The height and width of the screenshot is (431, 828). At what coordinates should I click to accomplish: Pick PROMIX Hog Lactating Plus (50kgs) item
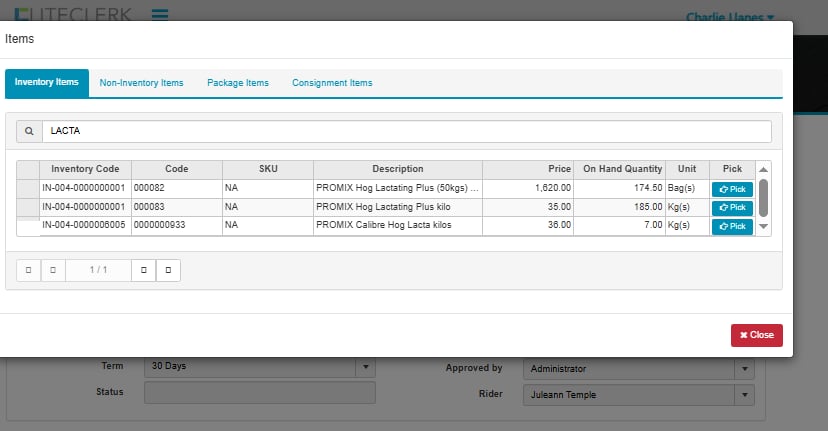click(731, 189)
